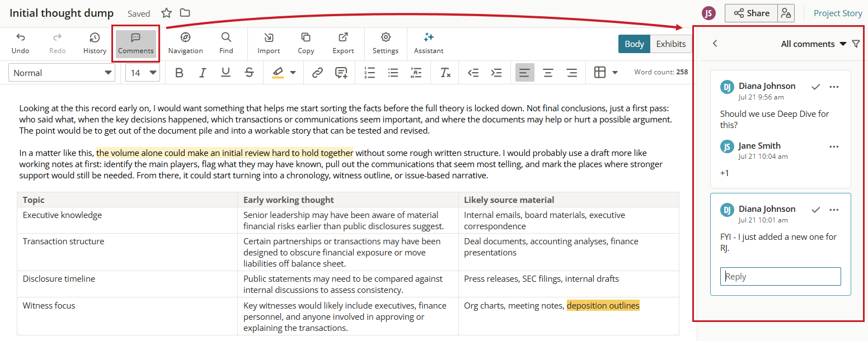Open the font size 14 dropdown
The image size is (868, 341).
point(143,73)
